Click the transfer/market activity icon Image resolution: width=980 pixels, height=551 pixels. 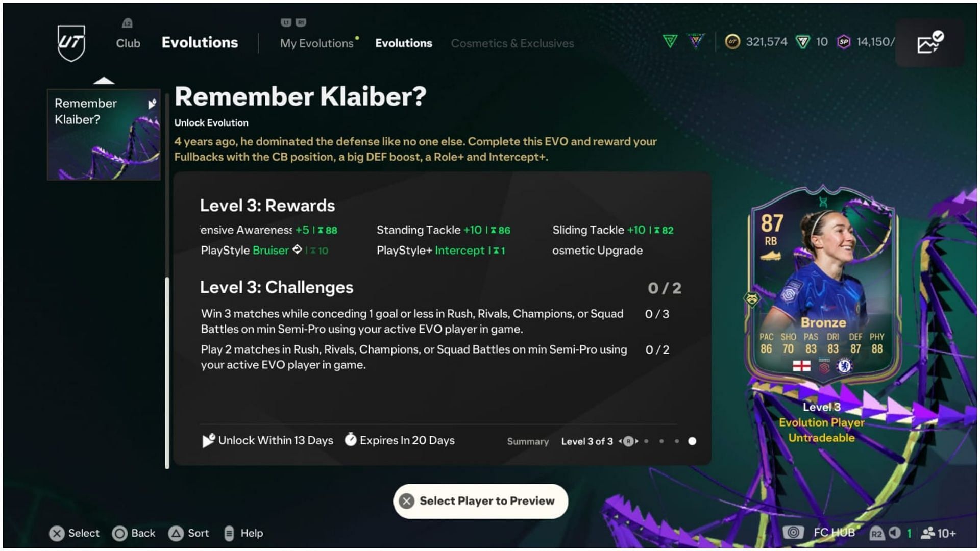932,42
